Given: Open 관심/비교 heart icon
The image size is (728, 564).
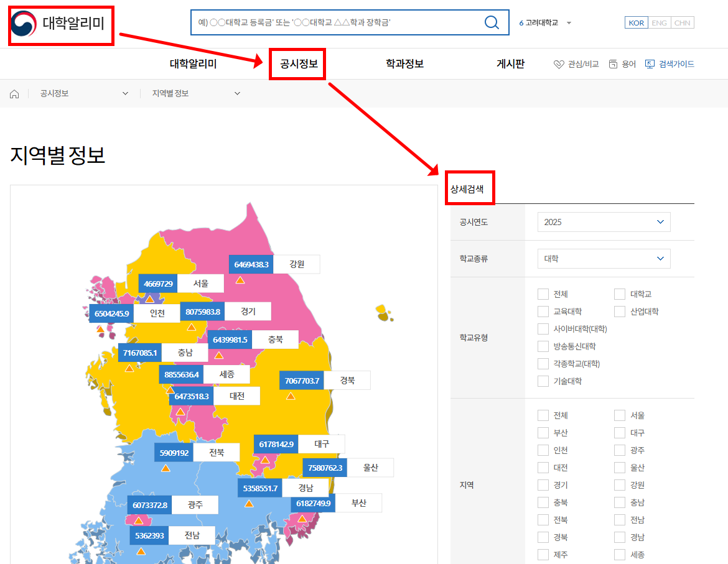Looking at the screenshot, I should (x=559, y=64).
